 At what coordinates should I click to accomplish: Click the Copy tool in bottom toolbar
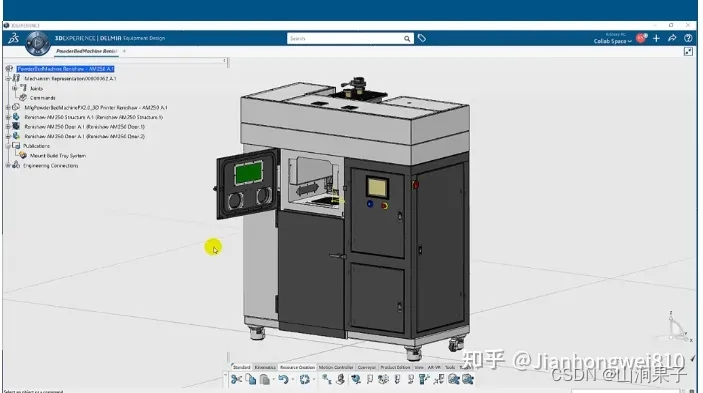coord(251,379)
